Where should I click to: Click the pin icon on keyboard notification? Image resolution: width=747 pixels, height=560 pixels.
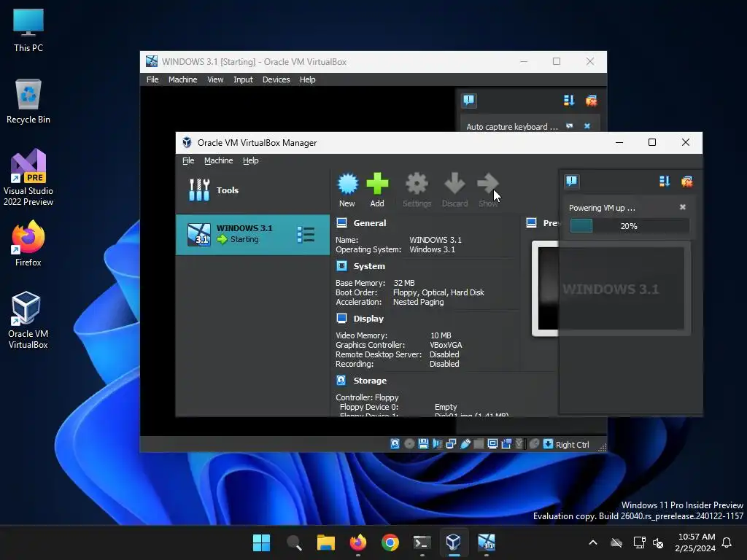point(569,126)
